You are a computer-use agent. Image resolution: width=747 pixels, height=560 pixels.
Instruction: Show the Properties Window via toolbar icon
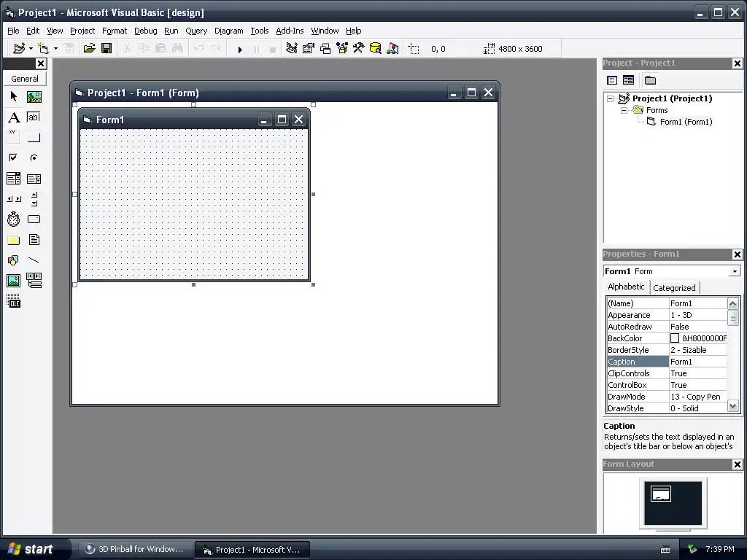coord(309,48)
